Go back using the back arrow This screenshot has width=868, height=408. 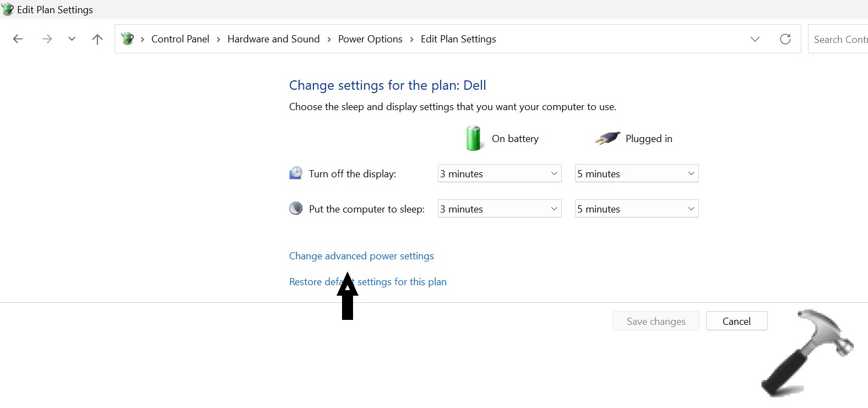[18, 39]
